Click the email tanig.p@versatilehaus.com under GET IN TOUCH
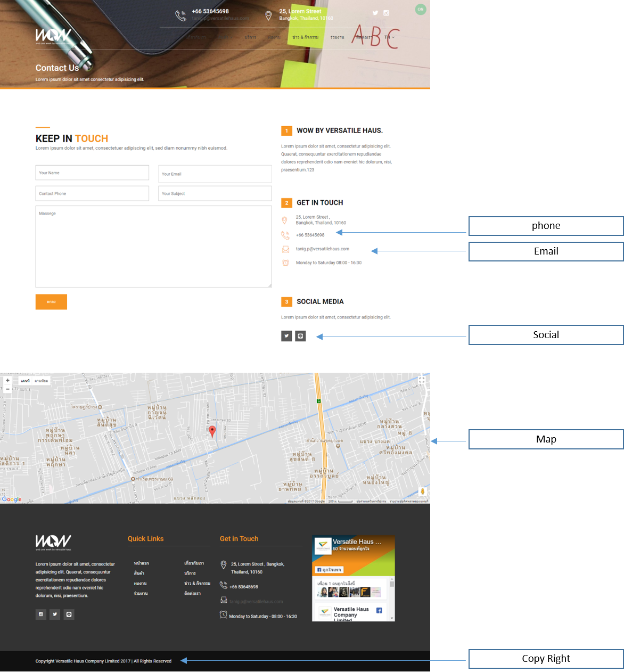Image resolution: width=624 pixels, height=672 pixels. (323, 249)
